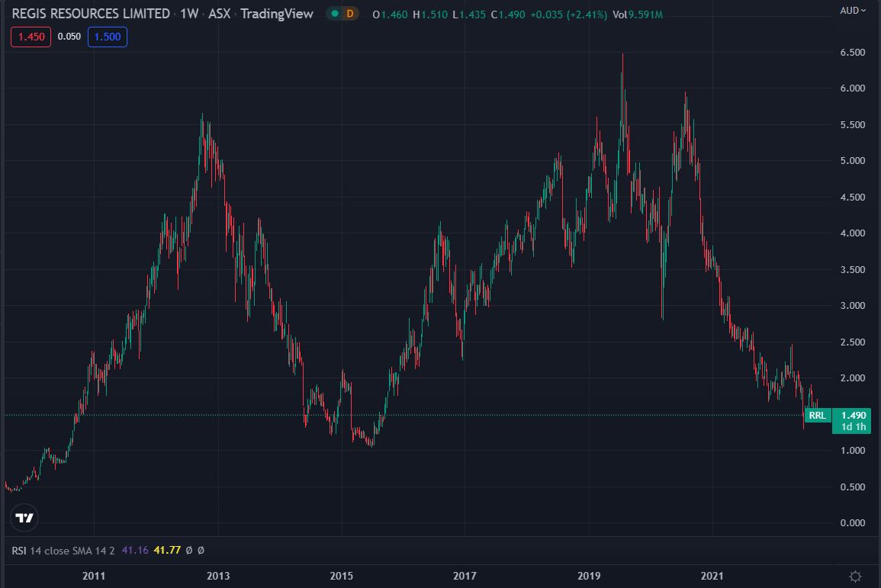
Task: Click the O1.460 open value
Action: click(x=390, y=14)
